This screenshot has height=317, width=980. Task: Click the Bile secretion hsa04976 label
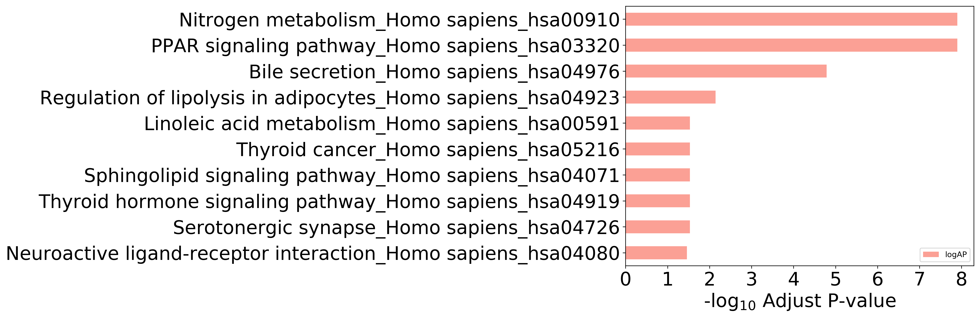pyautogui.click(x=434, y=72)
